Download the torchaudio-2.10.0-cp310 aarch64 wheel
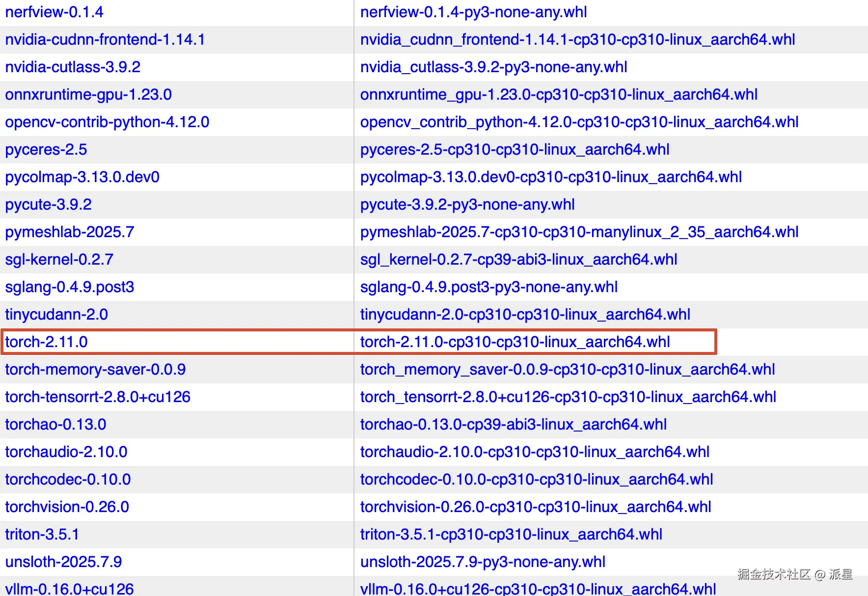This screenshot has width=868, height=596. (x=535, y=452)
